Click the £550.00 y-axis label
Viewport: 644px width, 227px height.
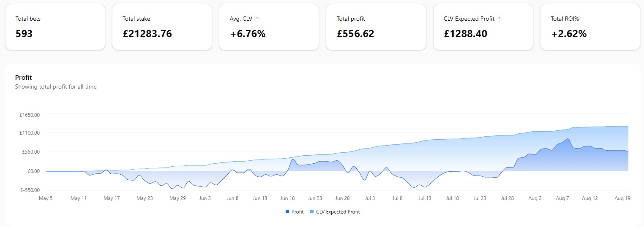31,152
